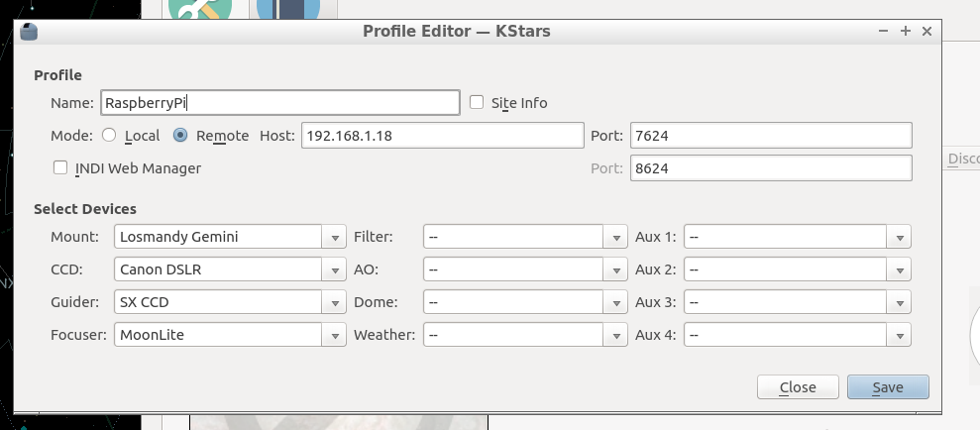980x430 pixels.
Task: Open the Aux 1 device dropdown
Action: (797, 237)
